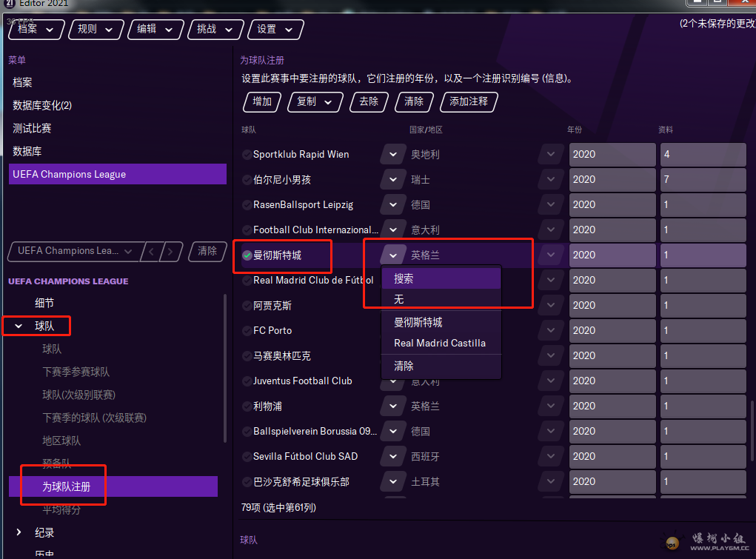Screen dimensions: 756x559
Task: Open the 复制 button dropdown
Action: point(315,101)
